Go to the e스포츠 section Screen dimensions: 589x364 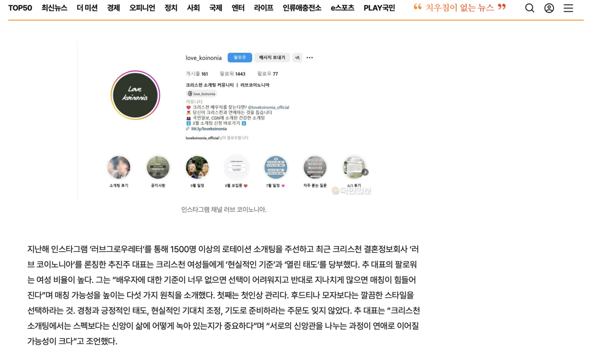[x=342, y=8]
